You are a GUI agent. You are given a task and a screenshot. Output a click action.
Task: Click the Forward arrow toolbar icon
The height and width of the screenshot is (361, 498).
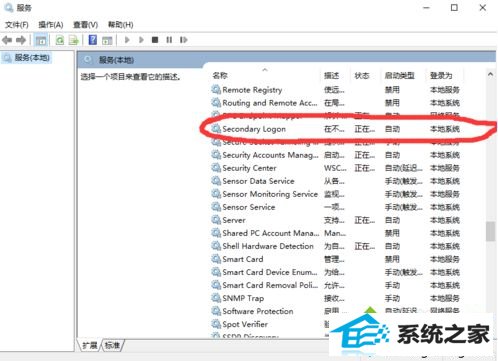point(21,40)
